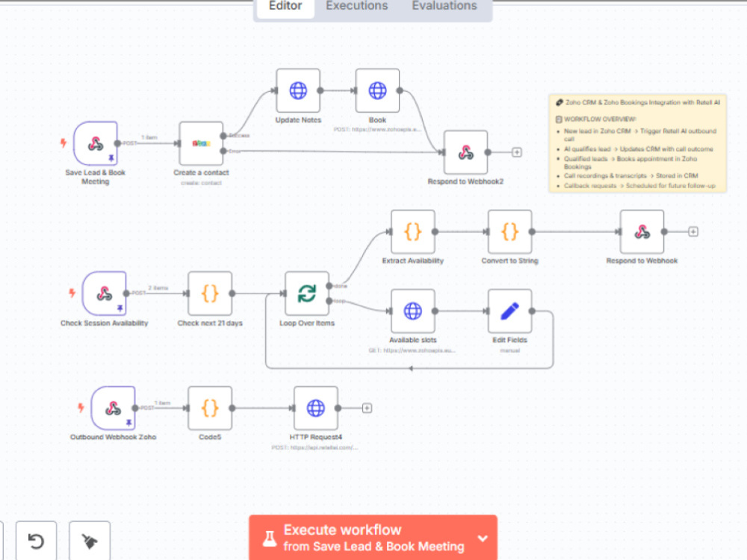Screen dimensions: 747x560
Task: Select the Convert to String code node
Action: point(509,232)
